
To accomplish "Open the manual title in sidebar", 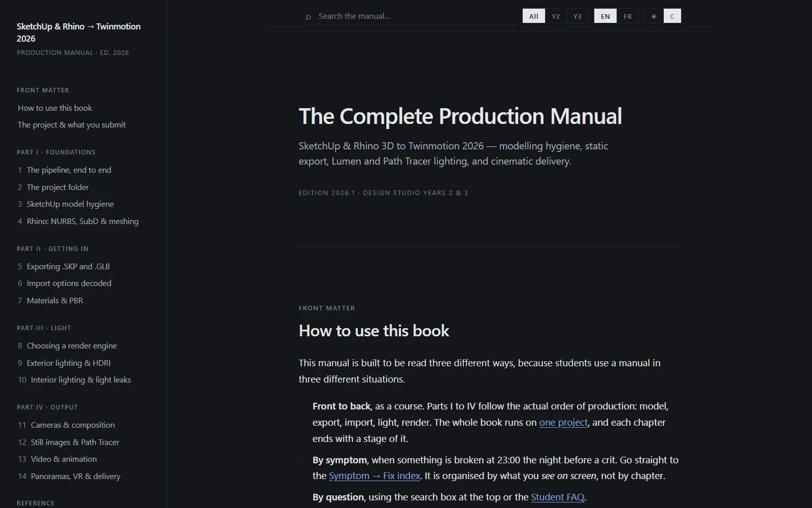I will (79, 33).
